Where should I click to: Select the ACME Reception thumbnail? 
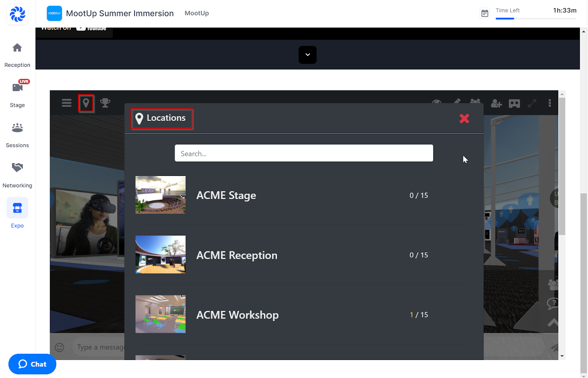coord(161,255)
